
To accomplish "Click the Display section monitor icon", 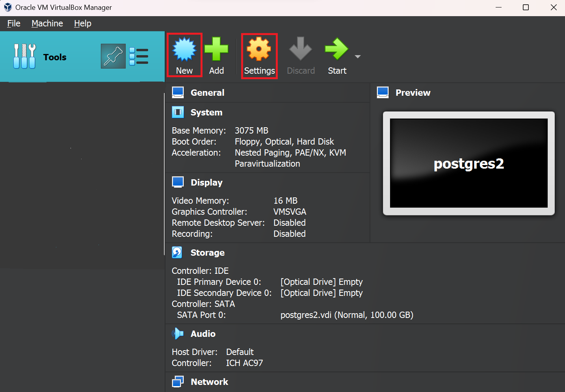I will coord(178,182).
